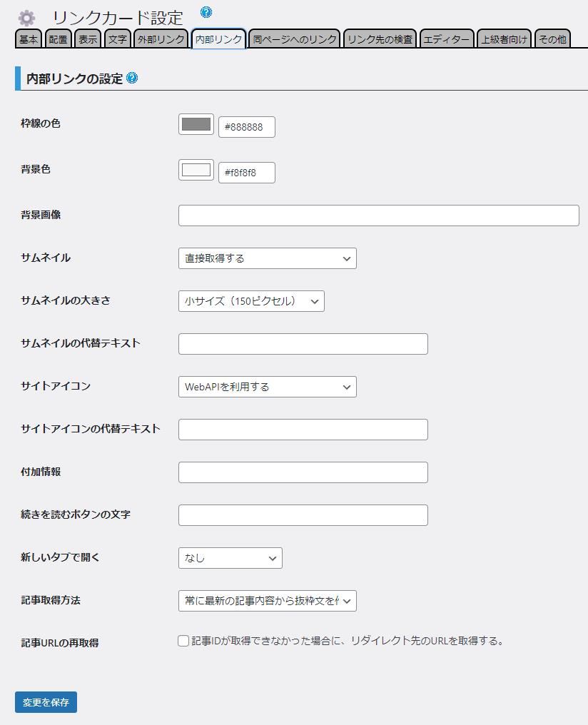
Task: Click the help icon next to 内部リンクの設定
Action: tap(132, 78)
